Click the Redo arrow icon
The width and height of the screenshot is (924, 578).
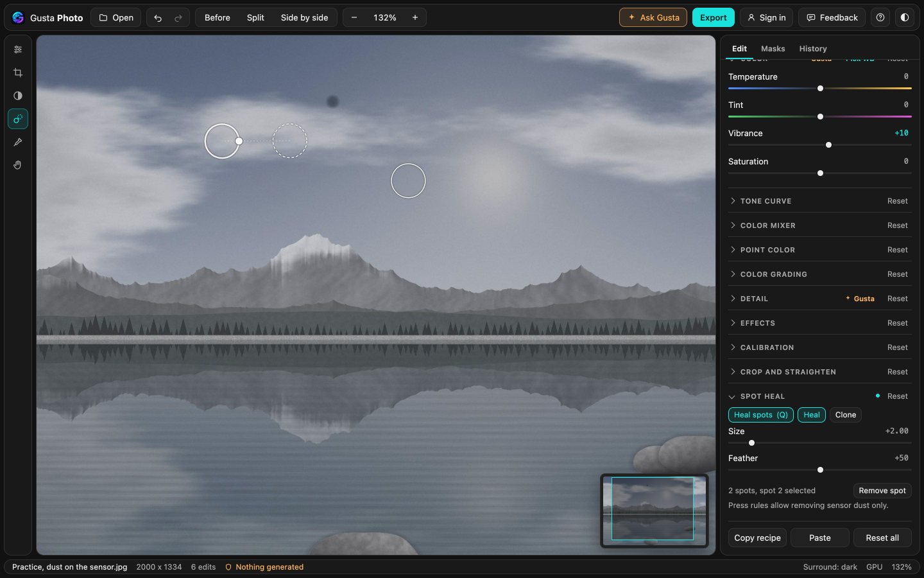click(x=178, y=18)
